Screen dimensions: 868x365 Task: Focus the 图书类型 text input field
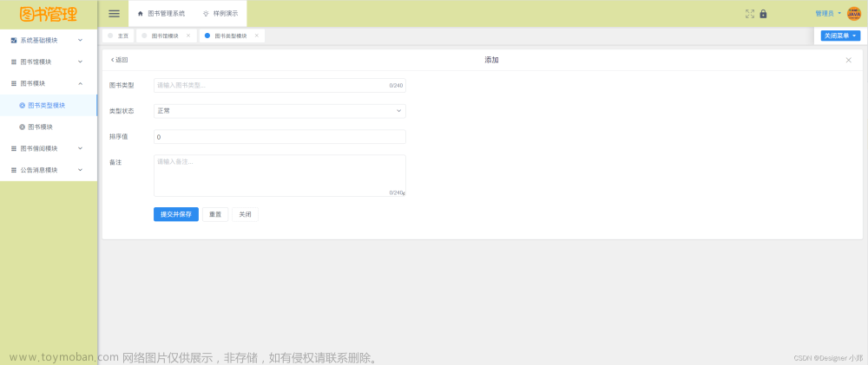coord(279,85)
